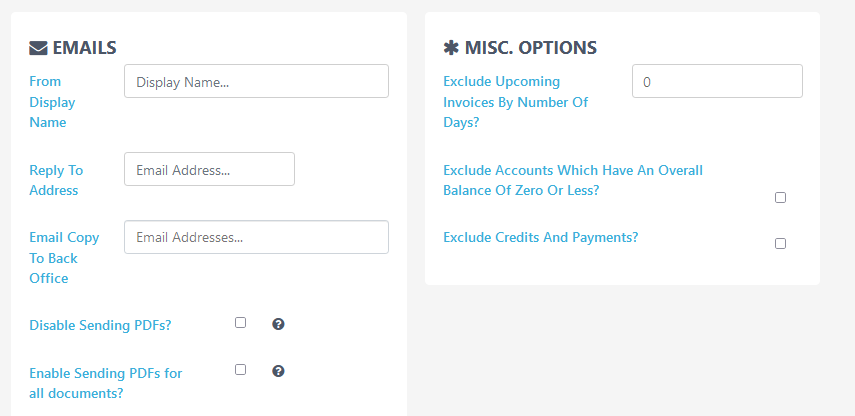Open help icon for Enable Sending PDFs for all documents

point(278,371)
